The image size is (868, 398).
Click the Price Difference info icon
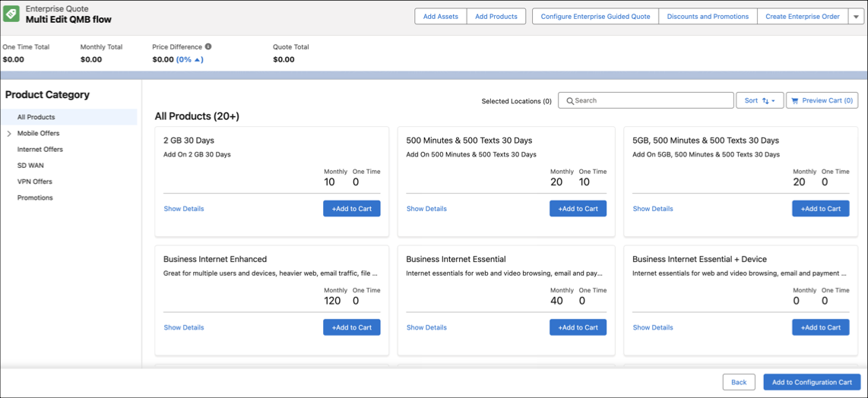[x=208, y=47]
